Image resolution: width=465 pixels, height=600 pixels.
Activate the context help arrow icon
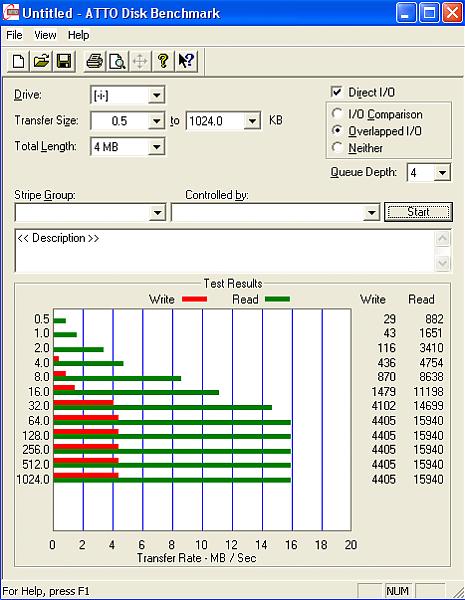186,61
